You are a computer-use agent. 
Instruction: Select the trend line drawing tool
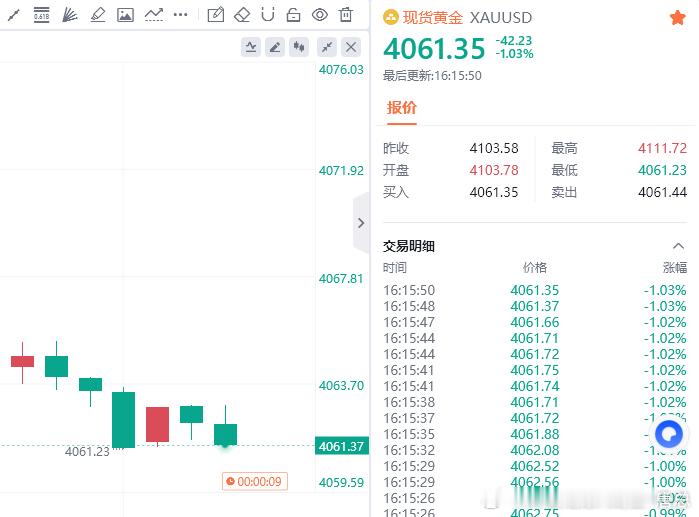tap(14, 15)
